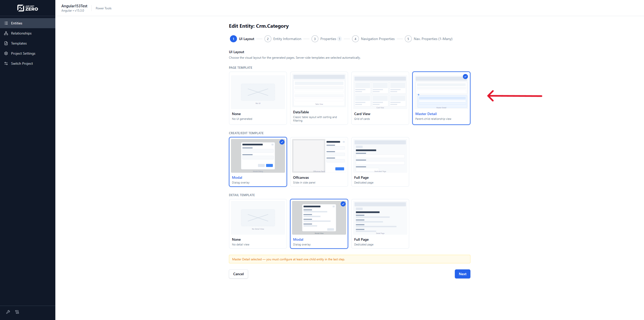
Task: Choose Full Page create/edit template
Action: [x=380, y=162]
